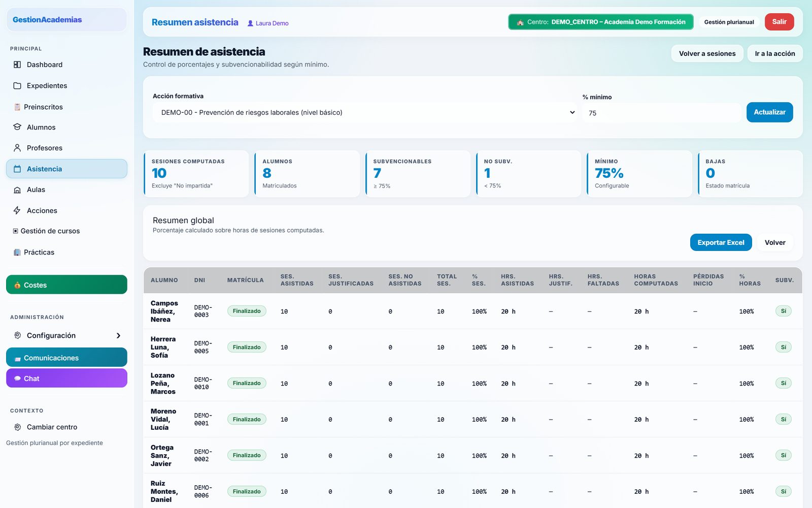
Task: Click the Gestión de cursos icon
Action: point(16,231)
